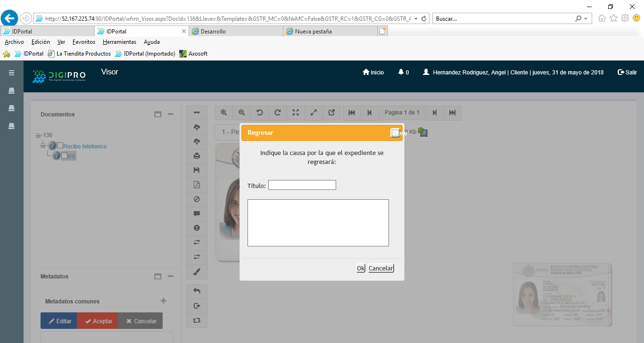Viewport: 644px width, 343px height.
Task: Expand Metadatos comunes with plus icon
Action: pos(164,301)
